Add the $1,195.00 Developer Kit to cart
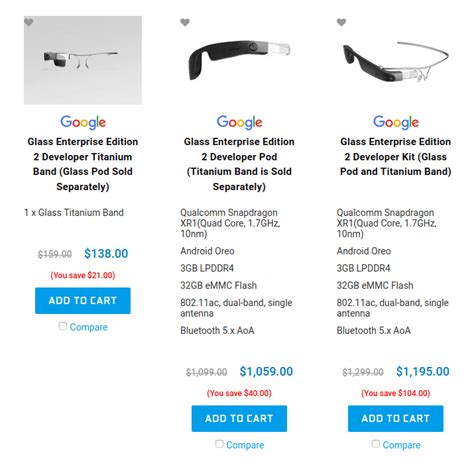This screenshot has width=474, height=469. click(396, 419)
